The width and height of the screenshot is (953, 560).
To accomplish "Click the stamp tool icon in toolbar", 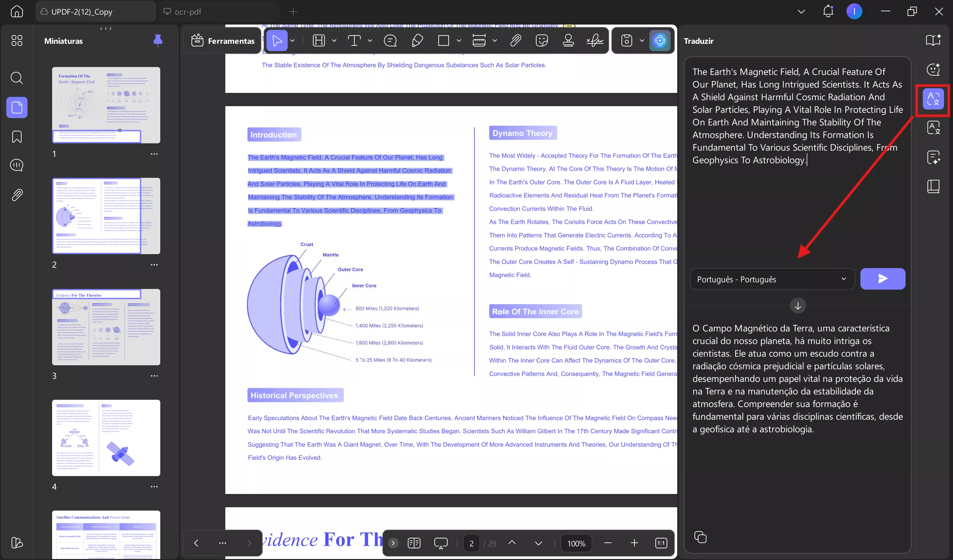I will pyautogui.click(x=568, y=40).
